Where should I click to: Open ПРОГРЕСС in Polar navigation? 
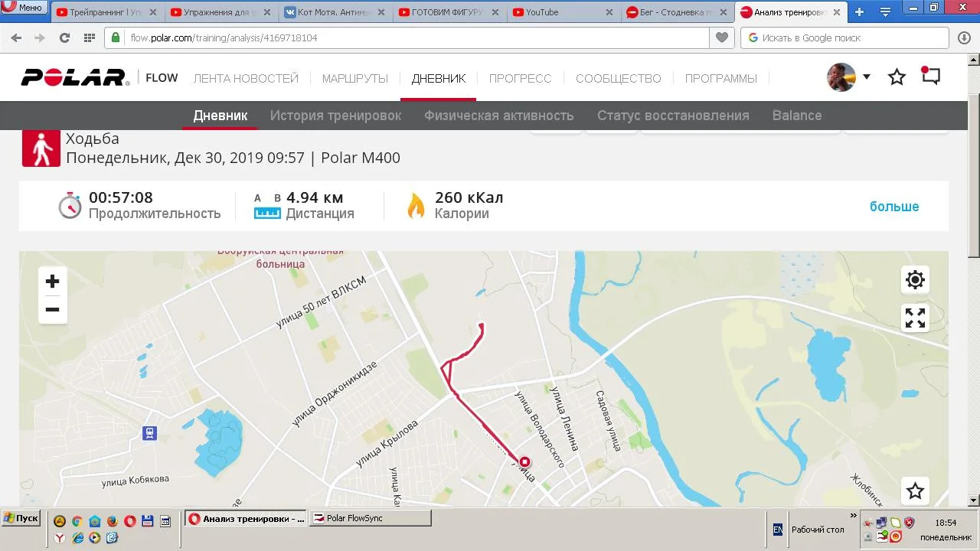coord(521,78)
